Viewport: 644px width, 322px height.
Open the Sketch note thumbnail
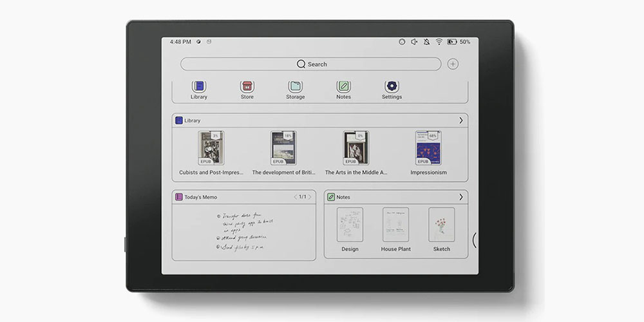[442, 225]
